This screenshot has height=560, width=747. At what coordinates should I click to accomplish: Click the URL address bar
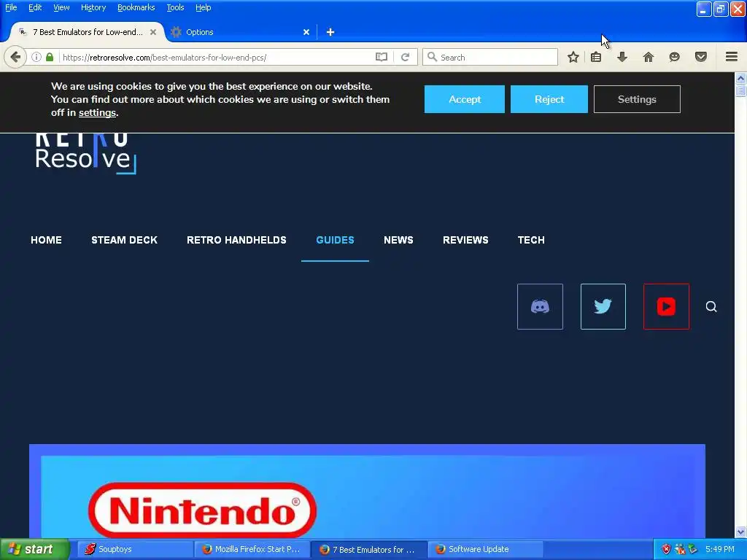[x=217, y=57]
